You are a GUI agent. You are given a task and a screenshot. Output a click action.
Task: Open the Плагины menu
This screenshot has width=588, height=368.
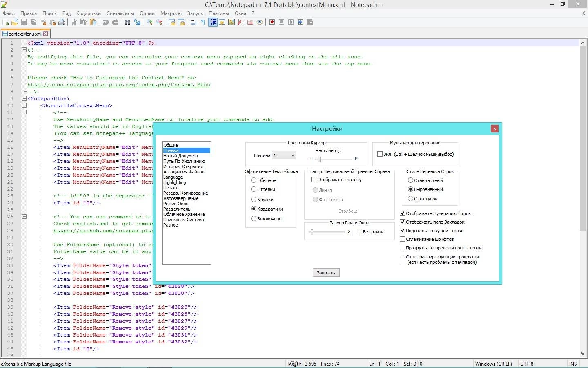pos(219,13)
